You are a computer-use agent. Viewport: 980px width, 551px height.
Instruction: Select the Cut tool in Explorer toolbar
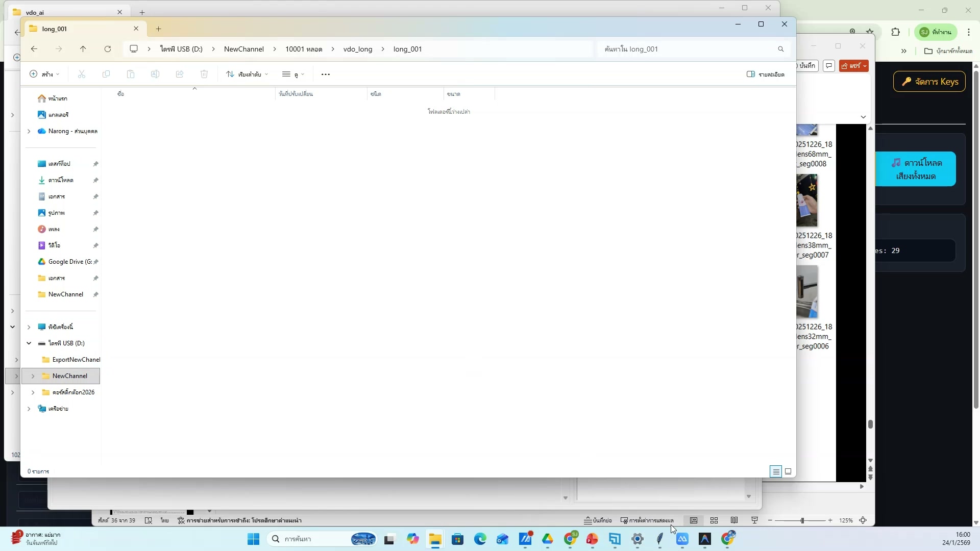tap(82, 74)
